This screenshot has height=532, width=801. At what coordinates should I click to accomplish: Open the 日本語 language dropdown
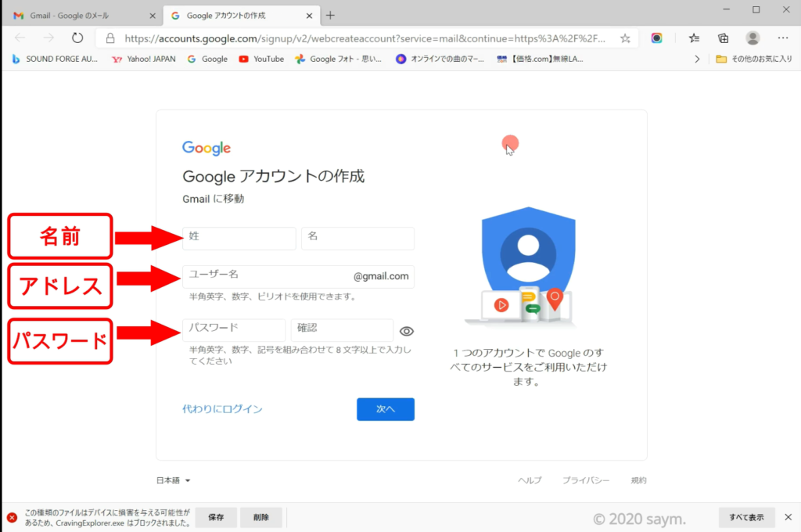[x=174, y=480]
